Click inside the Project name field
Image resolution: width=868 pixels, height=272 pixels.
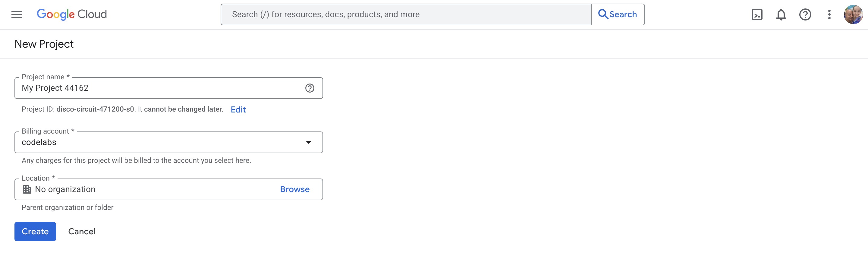(152, 88)
